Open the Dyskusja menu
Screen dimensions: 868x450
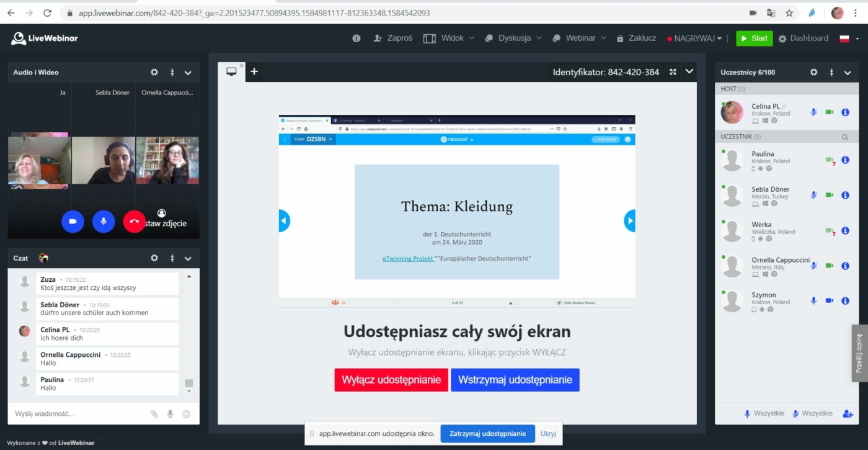(x=513, y=38)
